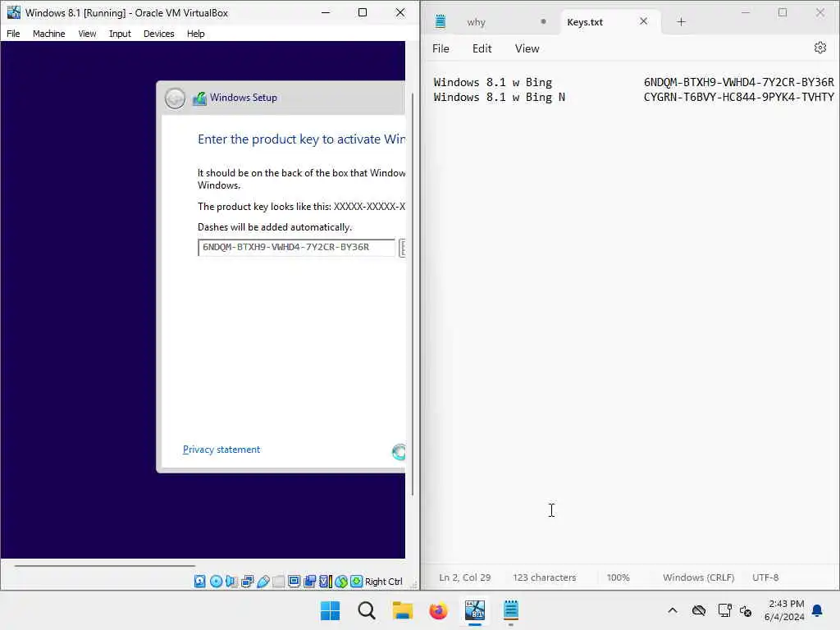
Task: Click 'Ln 2, Col 29' in Notepad status bar
Action: point(464,577)
